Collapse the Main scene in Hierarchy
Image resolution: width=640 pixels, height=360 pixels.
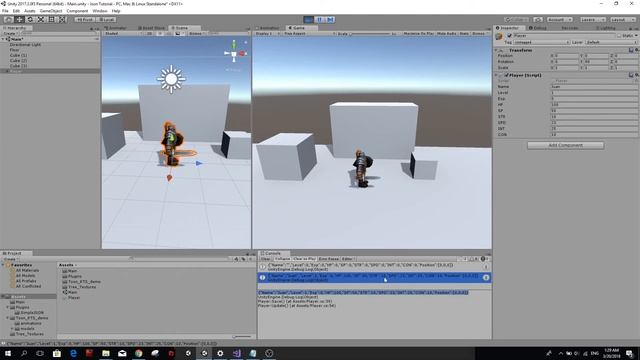(3, 39)
